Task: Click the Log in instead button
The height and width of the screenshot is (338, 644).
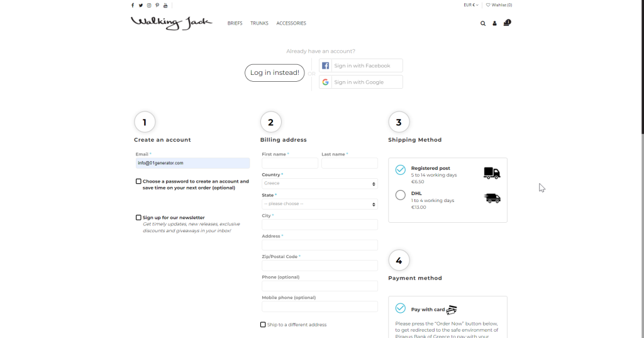Action: coord(274,73)
